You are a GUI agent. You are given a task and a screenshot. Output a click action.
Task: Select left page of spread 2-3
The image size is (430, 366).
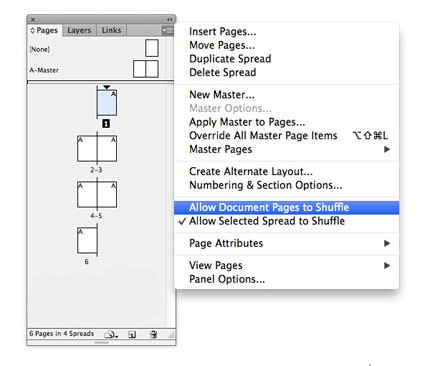[x=87, y=148]
